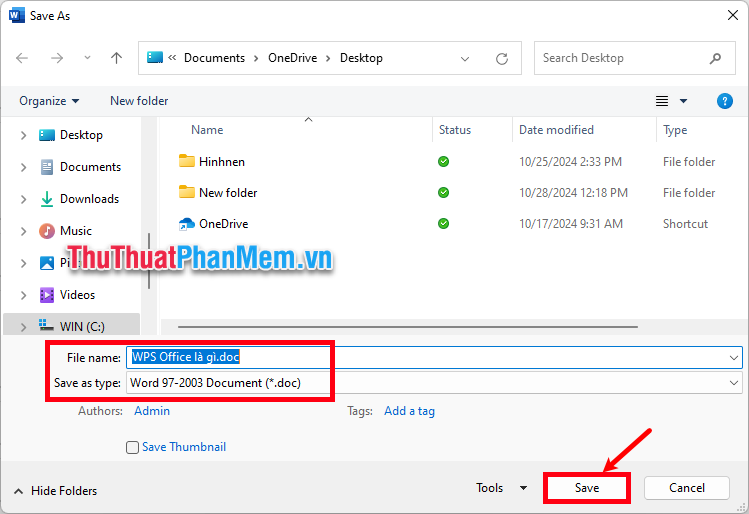Click the Cancel button
The image size is (749, 514).
pyautogui.click(x=686, y=488)
